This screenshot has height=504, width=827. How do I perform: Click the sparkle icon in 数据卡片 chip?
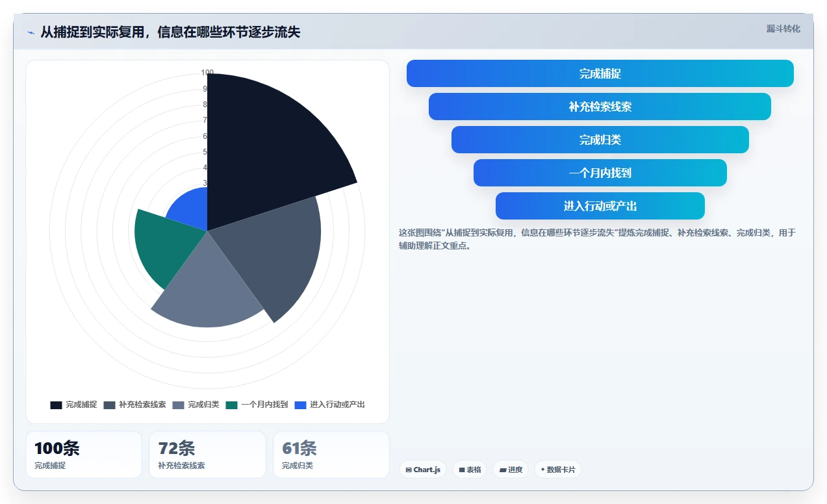[x=543, y=469]
